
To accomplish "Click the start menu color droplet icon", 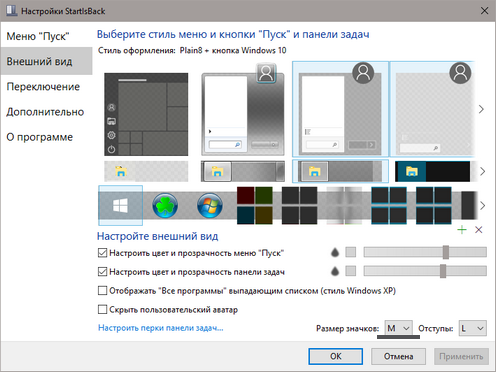I will tap(335, 253).
